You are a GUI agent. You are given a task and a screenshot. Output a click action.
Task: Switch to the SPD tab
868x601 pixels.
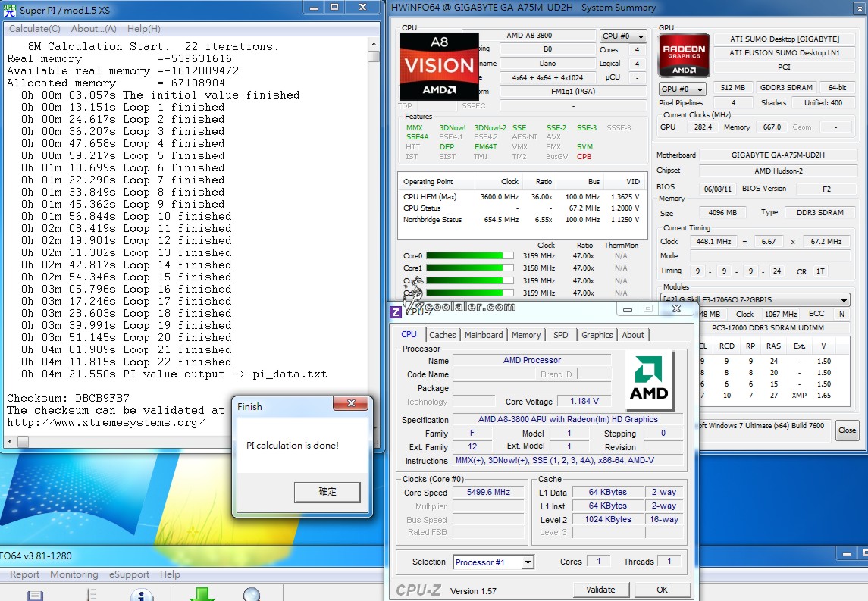click(x=561, y=335)
